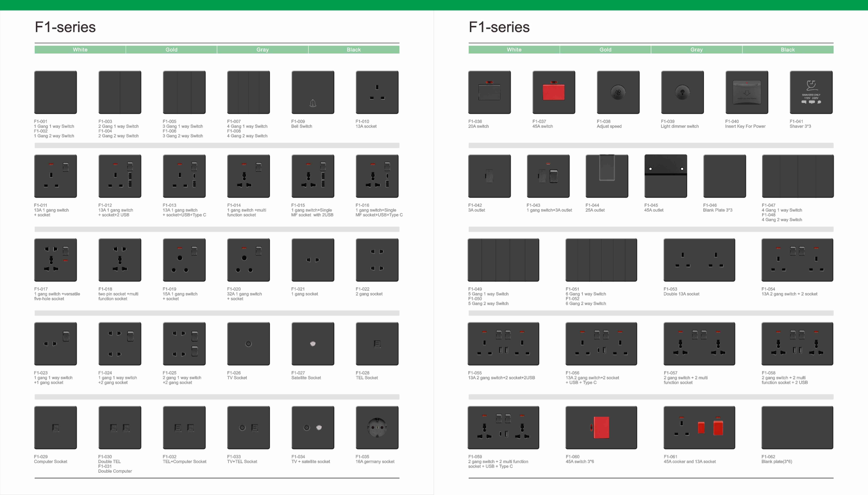Click the "F1-059" product code text
The width and height of the screenshot is (868, 495).
[475, 457]
